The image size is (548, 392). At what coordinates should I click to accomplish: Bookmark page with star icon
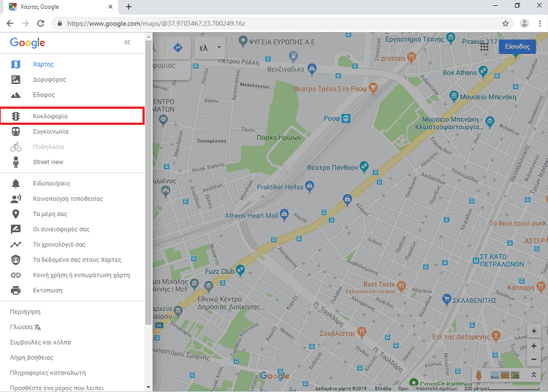(x=506, y=23)
